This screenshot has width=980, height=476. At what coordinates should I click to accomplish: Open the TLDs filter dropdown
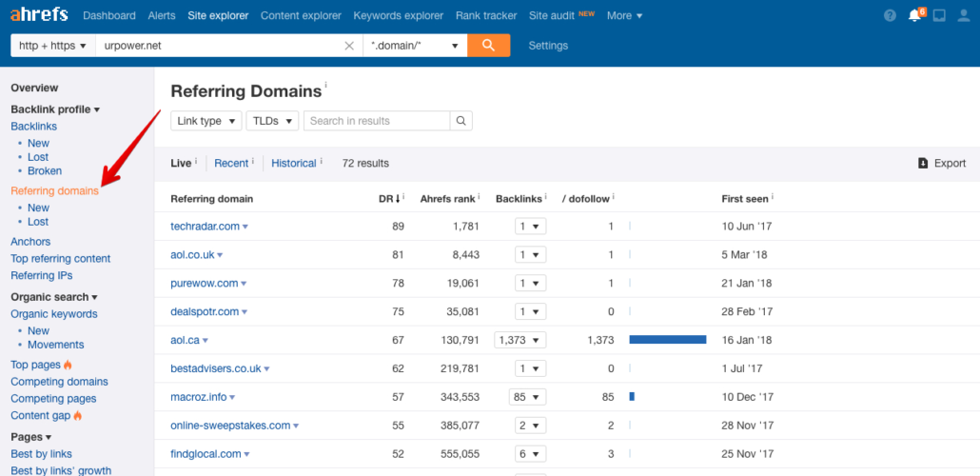coord(272,121)
